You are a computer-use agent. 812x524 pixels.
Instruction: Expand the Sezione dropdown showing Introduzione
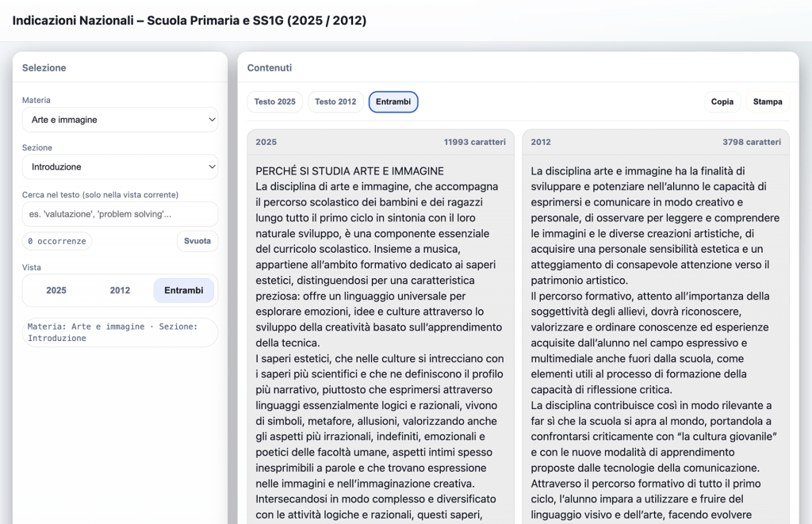120,167
